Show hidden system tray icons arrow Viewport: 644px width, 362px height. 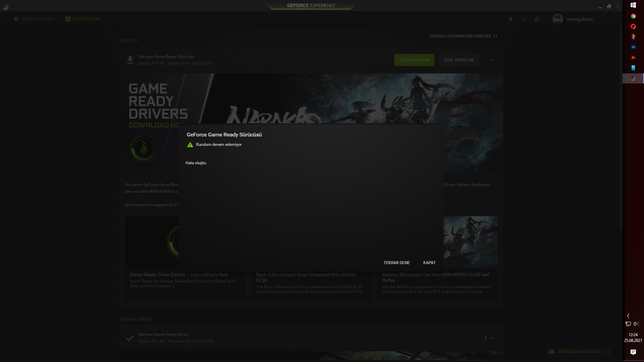click(628, 316)
